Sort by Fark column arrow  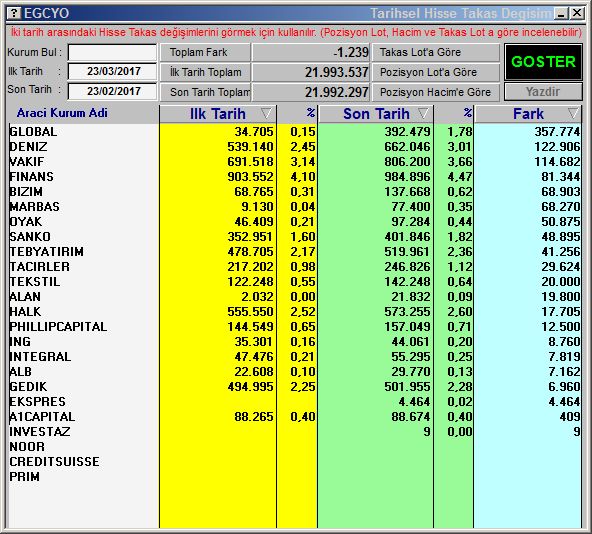pos(573,113)
